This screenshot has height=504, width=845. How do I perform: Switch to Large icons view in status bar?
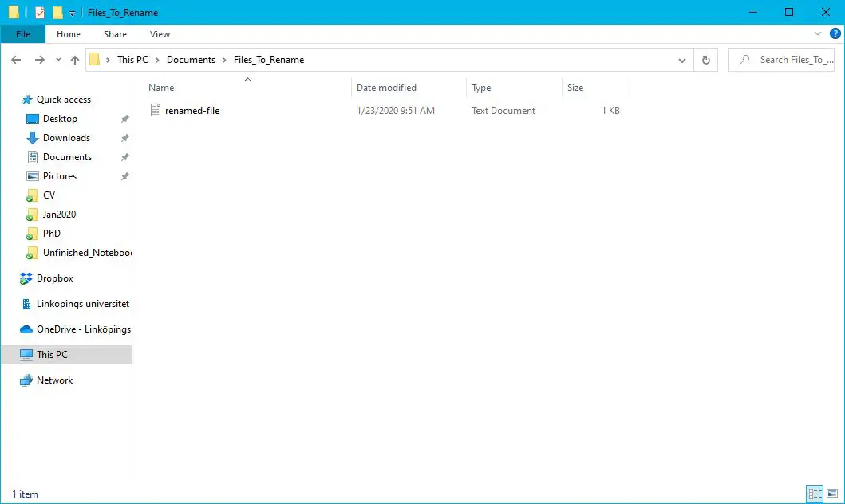click(832, 493)
